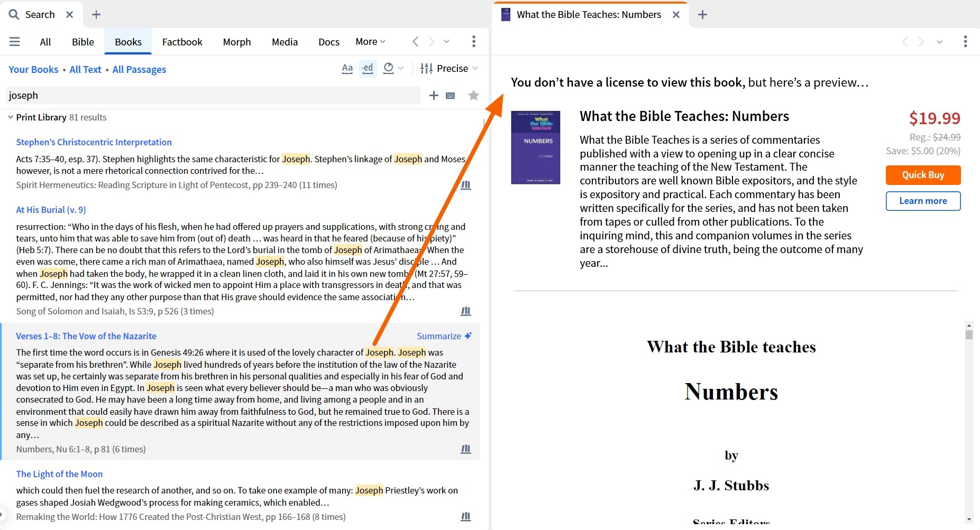Open the Search panel history dropdown

[x=446, y=41]
